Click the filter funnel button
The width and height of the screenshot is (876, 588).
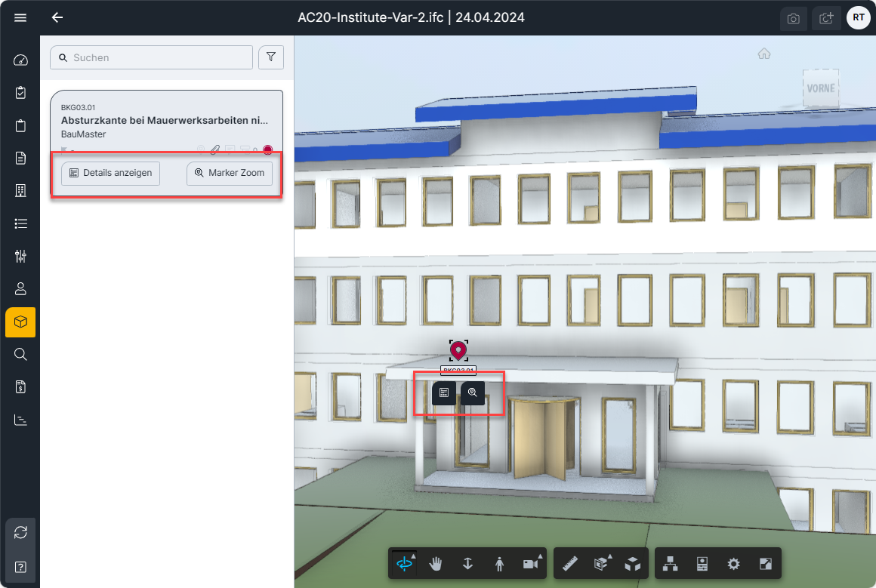point(271,57)
